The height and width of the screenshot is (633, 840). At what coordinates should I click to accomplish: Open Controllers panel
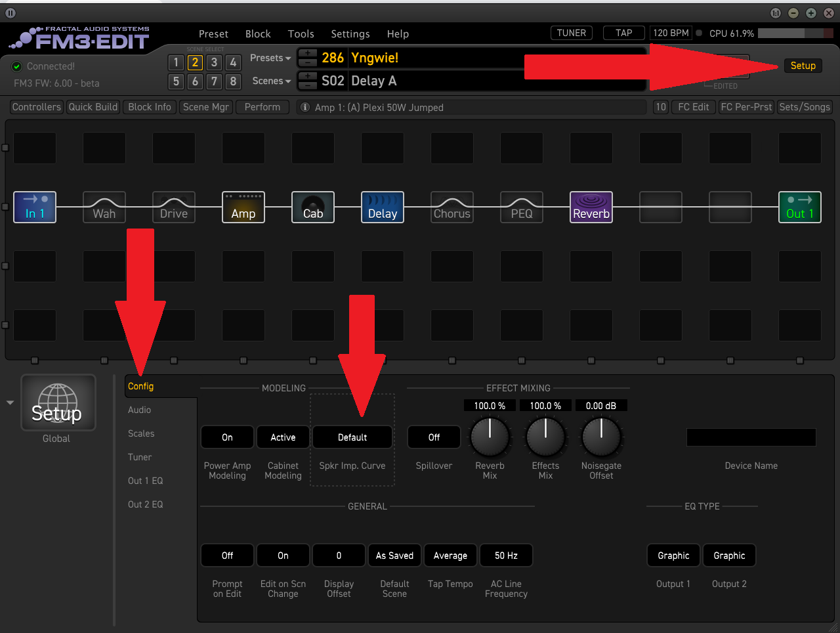click(37, 107)
